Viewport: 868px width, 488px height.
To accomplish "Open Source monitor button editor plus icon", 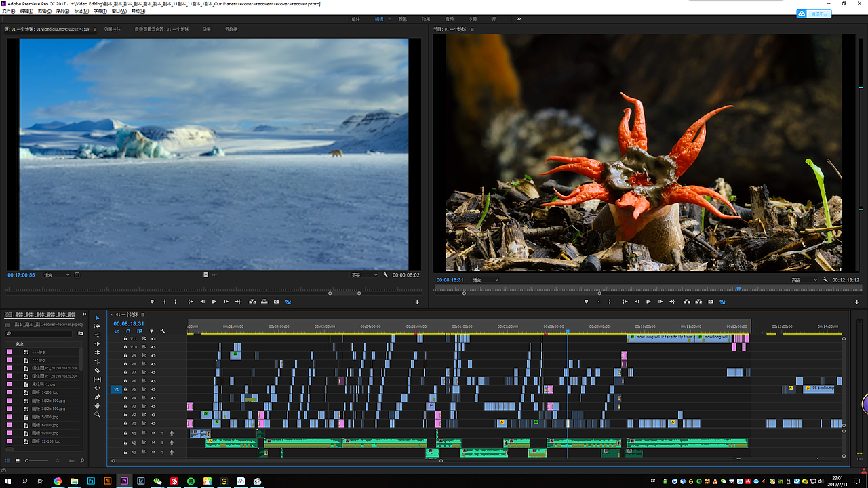I will (x=417, y=302).
